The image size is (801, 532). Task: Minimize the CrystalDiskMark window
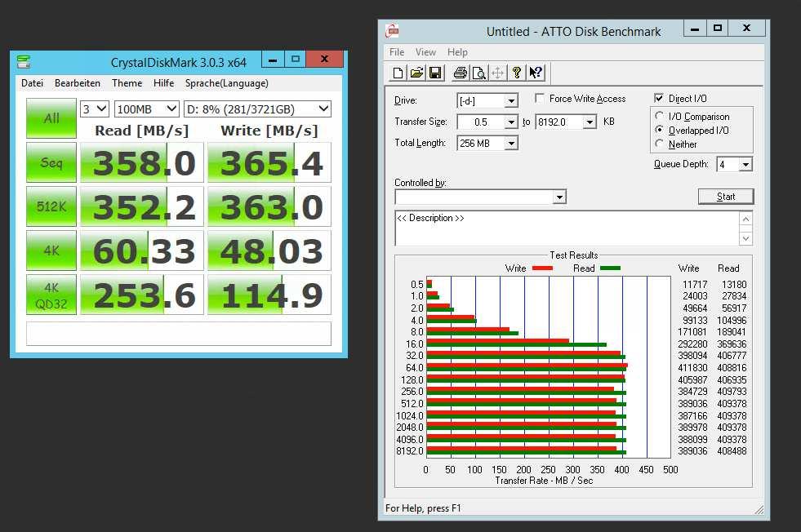(273, 60)
